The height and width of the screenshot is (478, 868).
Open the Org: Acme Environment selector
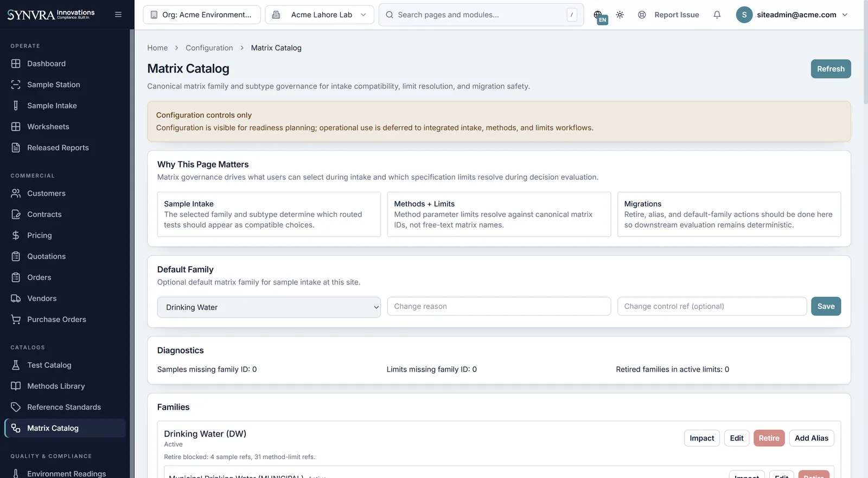tap(202, 15)
